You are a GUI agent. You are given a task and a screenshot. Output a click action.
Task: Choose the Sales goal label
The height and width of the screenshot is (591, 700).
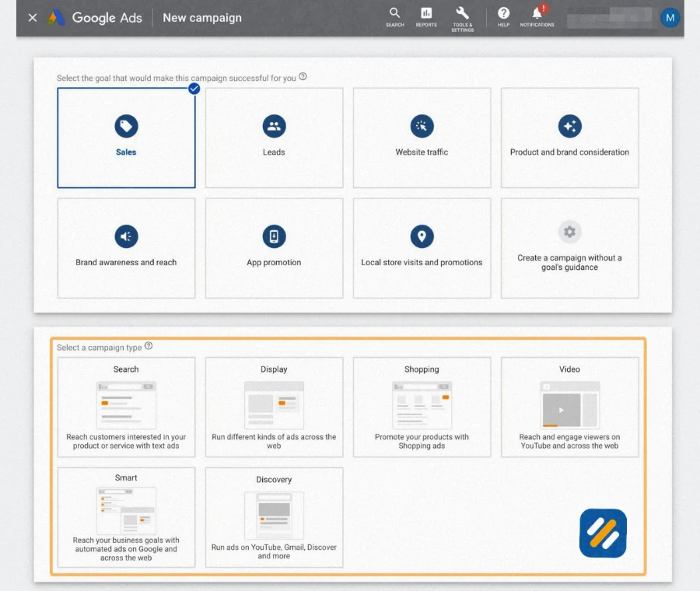coord(126,152)
